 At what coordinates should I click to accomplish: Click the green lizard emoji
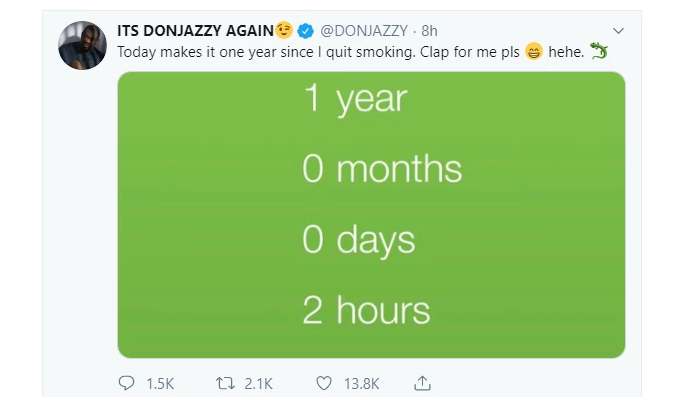click(598, 51)
